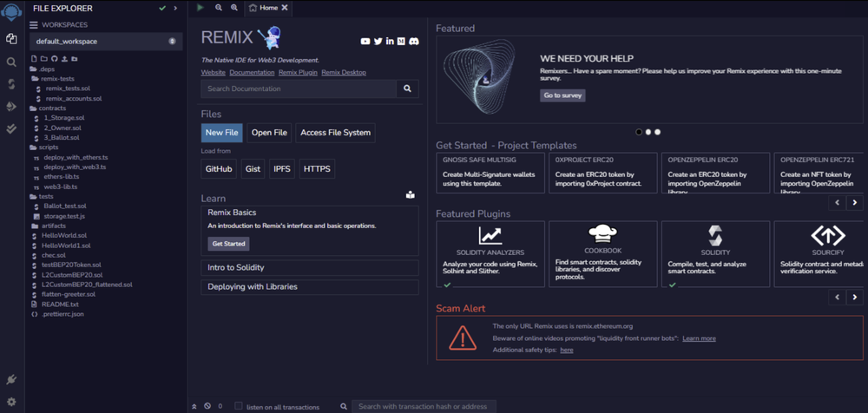Load from Gist button
Screen dimensions: 868x413
[253, 169]
